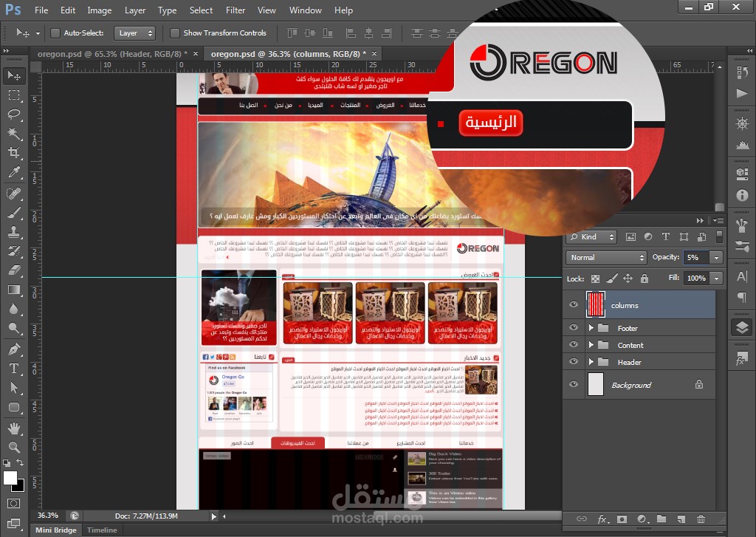
Task: Change the screen mode
Action: (14, 523)
